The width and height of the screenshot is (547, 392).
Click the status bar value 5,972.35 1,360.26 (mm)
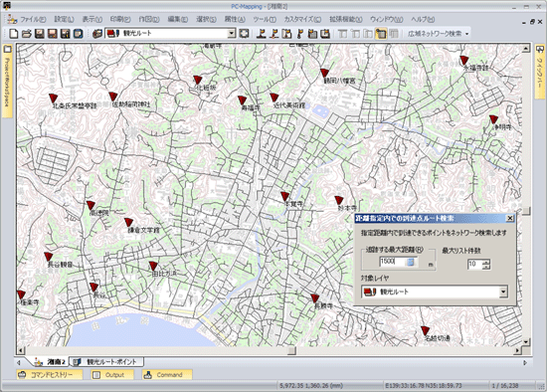(311, 386)
